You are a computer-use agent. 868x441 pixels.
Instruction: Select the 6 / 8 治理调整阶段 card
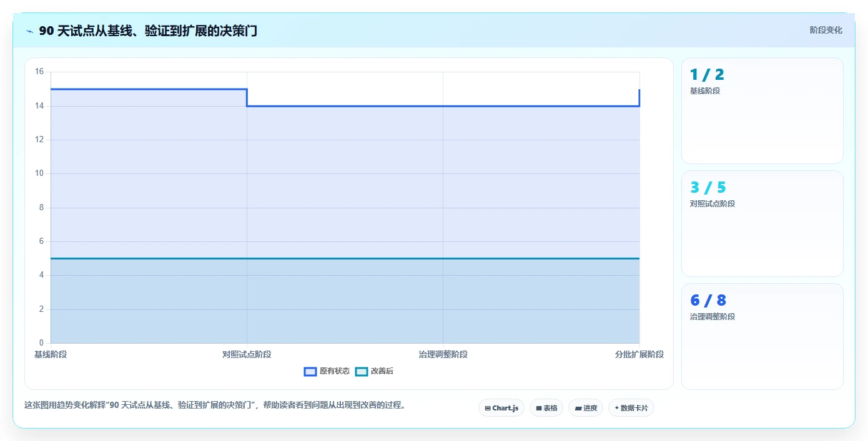pos(762,336)
